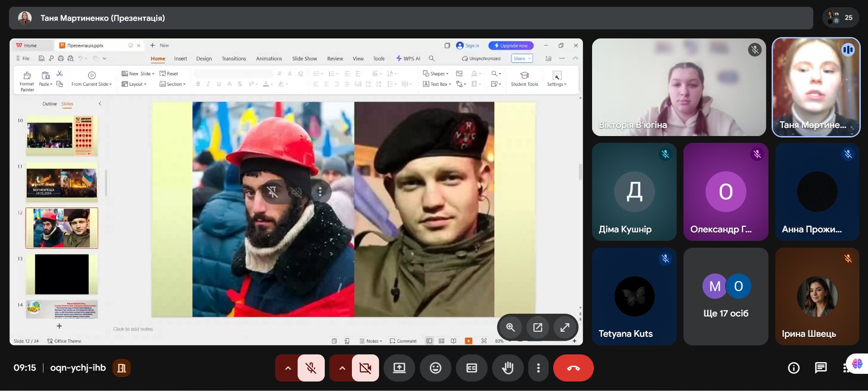Viewport: 868px width, 391px height.
Task: Expand audio settings arrow beside microphone
Action: point(288,368)
